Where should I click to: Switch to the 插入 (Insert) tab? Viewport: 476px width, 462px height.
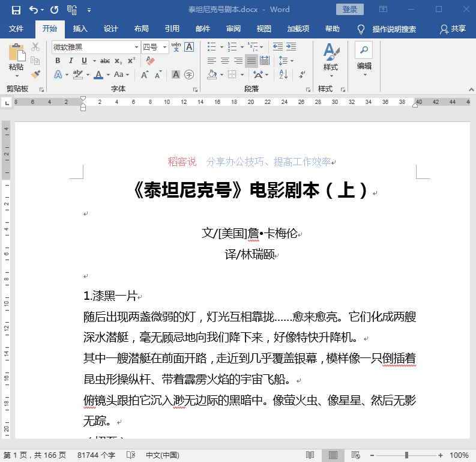pyautogui.click(x=80, y=29)
